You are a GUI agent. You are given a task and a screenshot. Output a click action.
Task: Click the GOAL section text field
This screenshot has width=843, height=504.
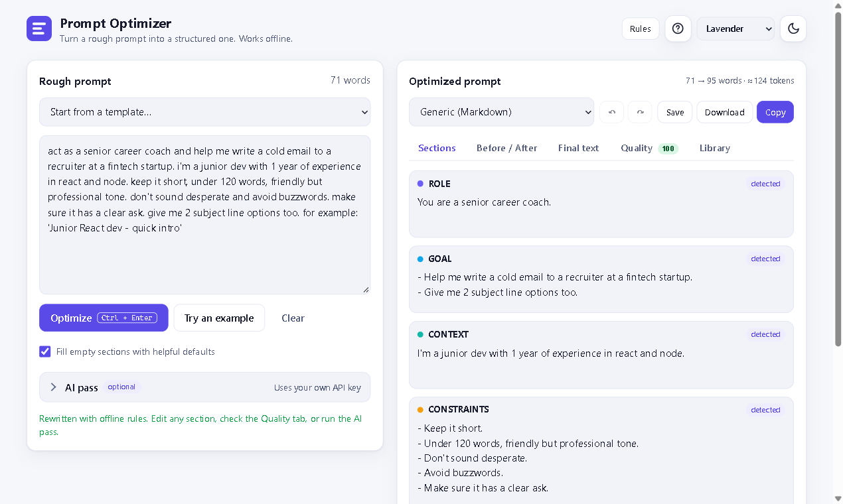[601, 288]
